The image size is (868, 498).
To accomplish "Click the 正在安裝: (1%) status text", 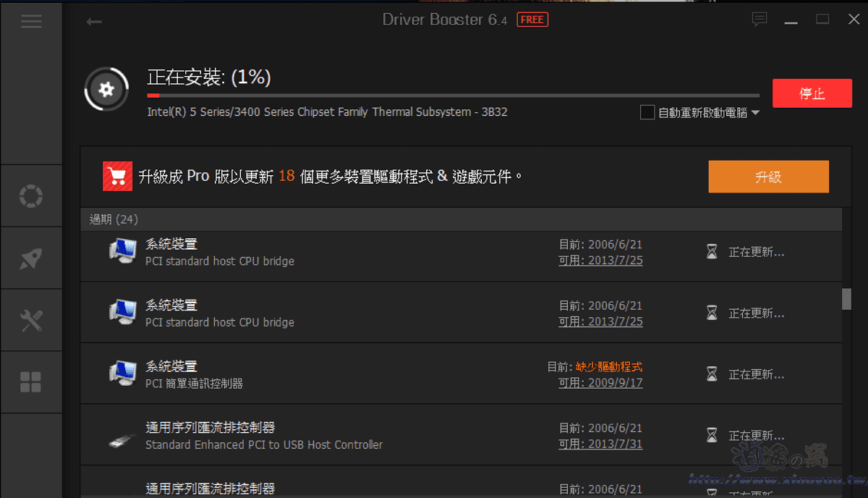I will (x=209, y=77).
